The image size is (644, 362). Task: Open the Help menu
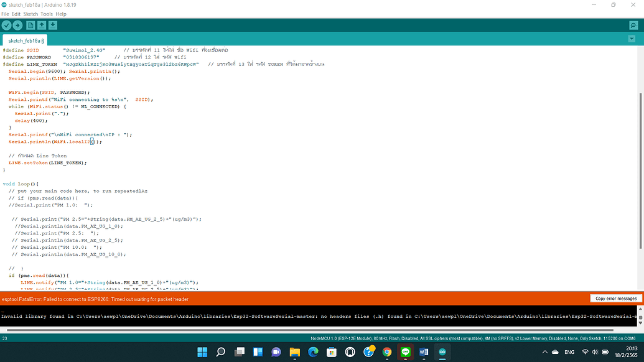pos(61,14)
